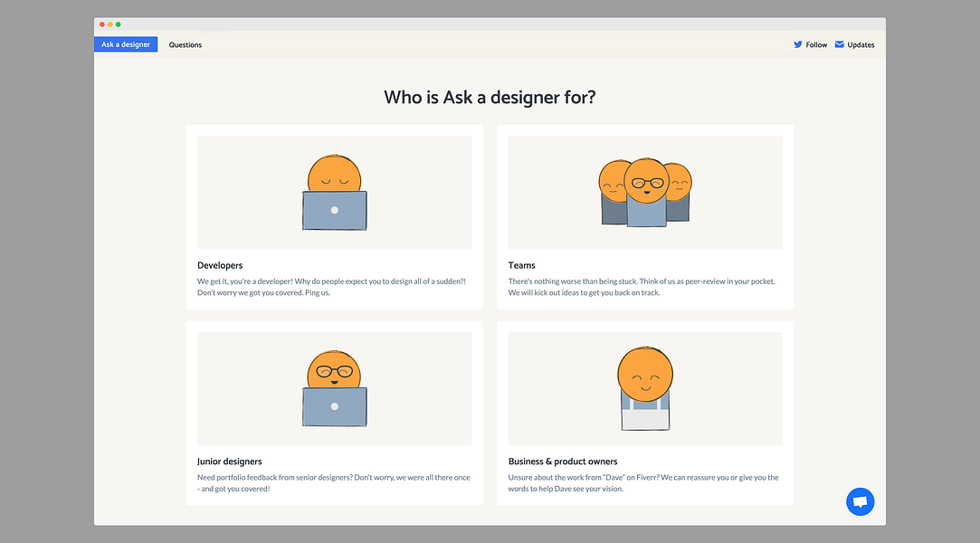
Task: Select the Business & product owners illustration
Action: (645, 388)
